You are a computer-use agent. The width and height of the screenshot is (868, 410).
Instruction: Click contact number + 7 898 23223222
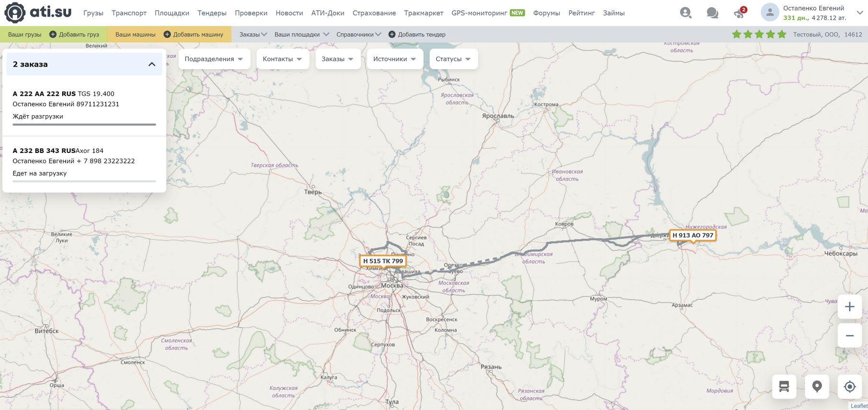(x=106, y=161)
